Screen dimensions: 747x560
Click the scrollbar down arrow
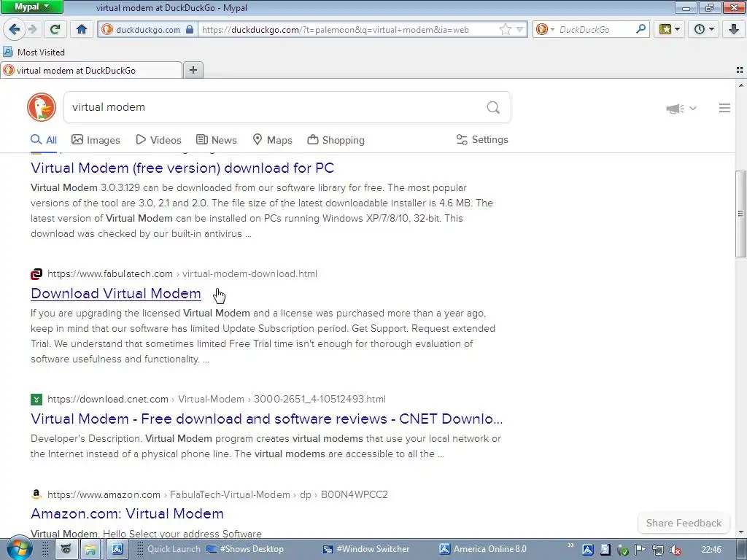click(741, 532)
